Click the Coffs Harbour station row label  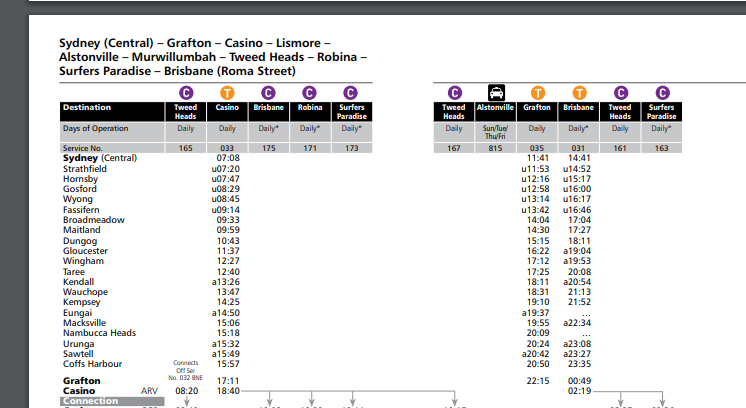click(92, 363)
